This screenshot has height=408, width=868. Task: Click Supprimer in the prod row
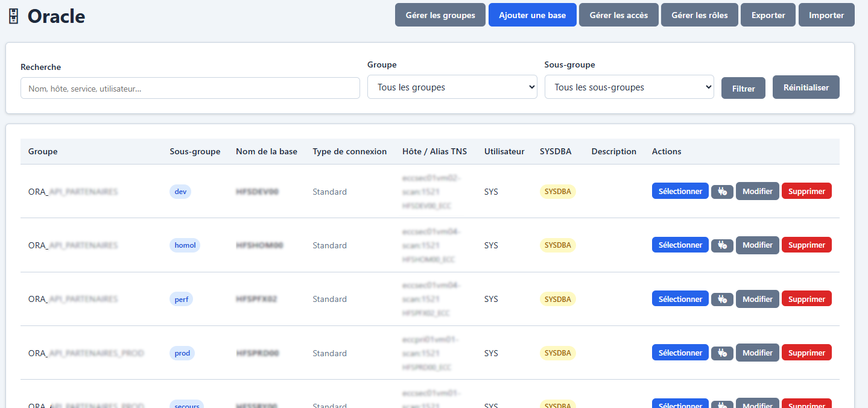pyautogui.click(x=806, y=352)
